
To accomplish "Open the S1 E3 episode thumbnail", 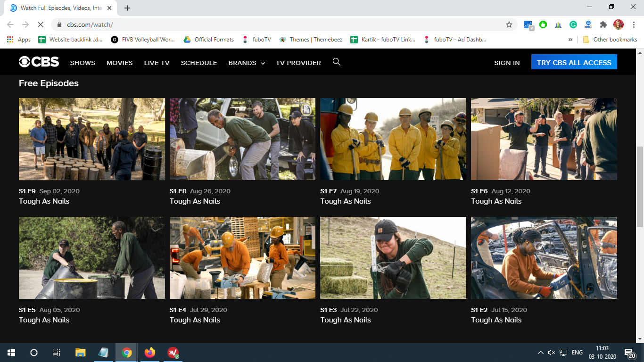I will 393,258.
